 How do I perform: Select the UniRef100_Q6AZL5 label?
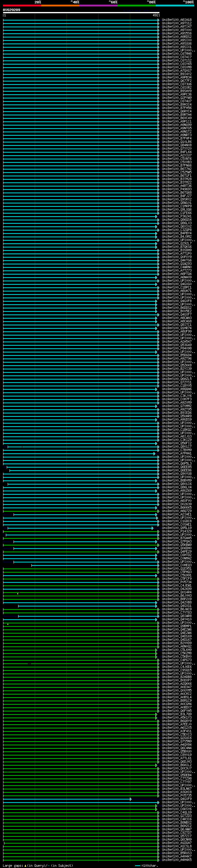pyautogui.click(x=177, y=379)
